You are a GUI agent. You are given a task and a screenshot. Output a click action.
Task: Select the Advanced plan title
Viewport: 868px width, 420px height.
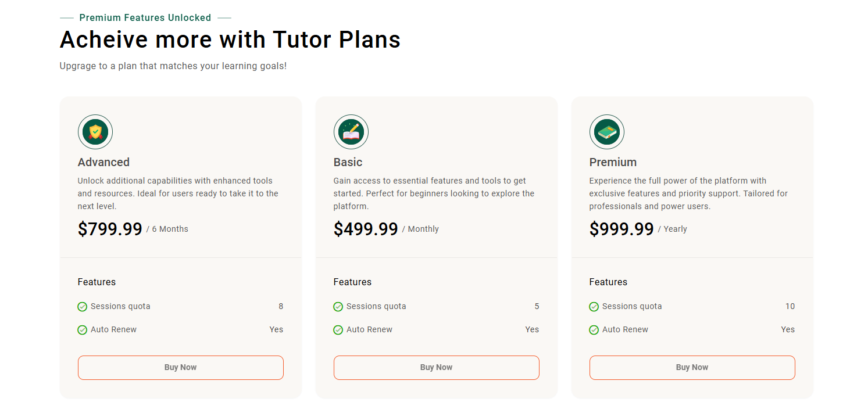103,162
